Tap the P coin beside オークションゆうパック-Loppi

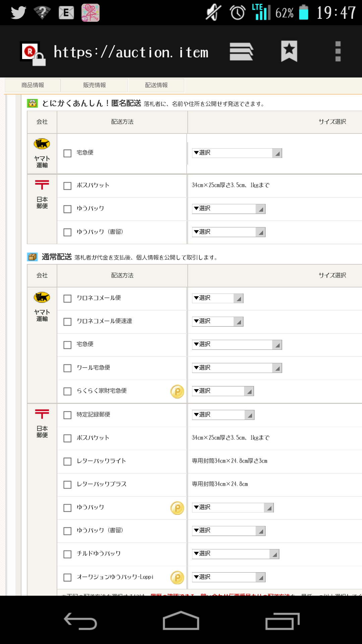(177, 578)
